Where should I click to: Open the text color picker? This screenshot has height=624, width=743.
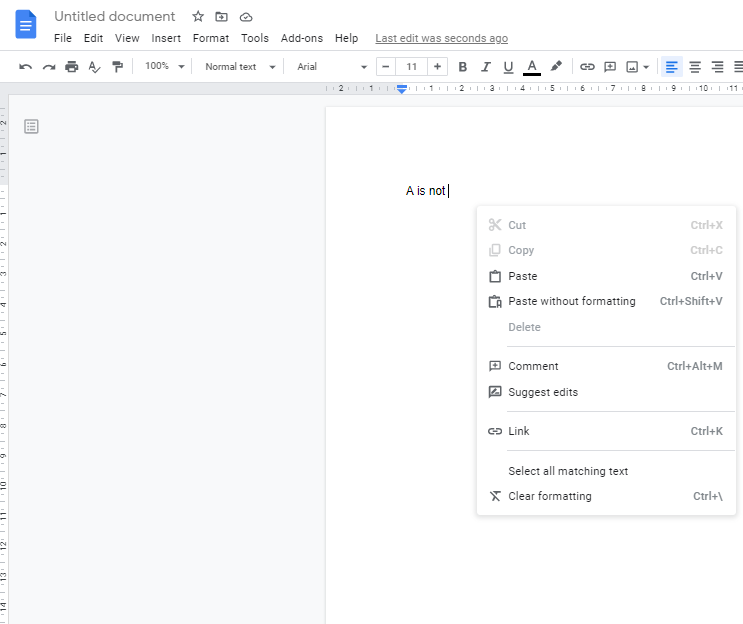point(532,67)
